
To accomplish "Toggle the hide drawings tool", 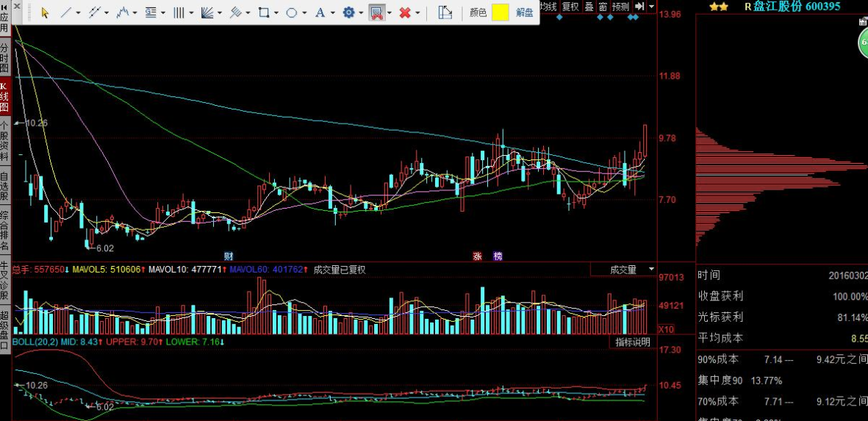I will (x=377, y=12).
